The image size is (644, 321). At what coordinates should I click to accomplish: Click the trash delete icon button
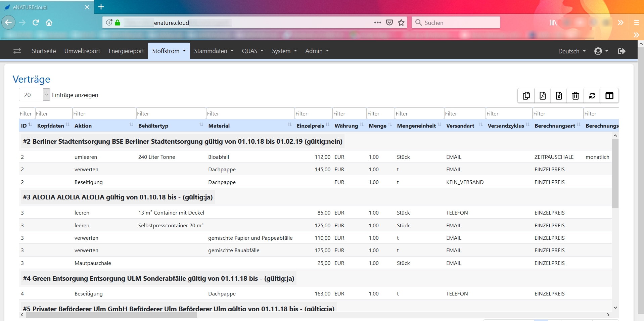point(576,96)
